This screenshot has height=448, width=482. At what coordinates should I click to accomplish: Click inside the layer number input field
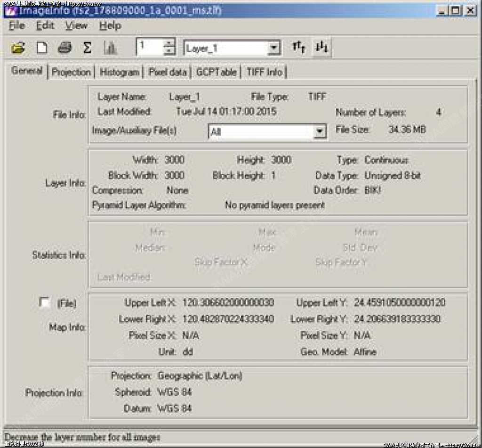[x=149, y=48]
